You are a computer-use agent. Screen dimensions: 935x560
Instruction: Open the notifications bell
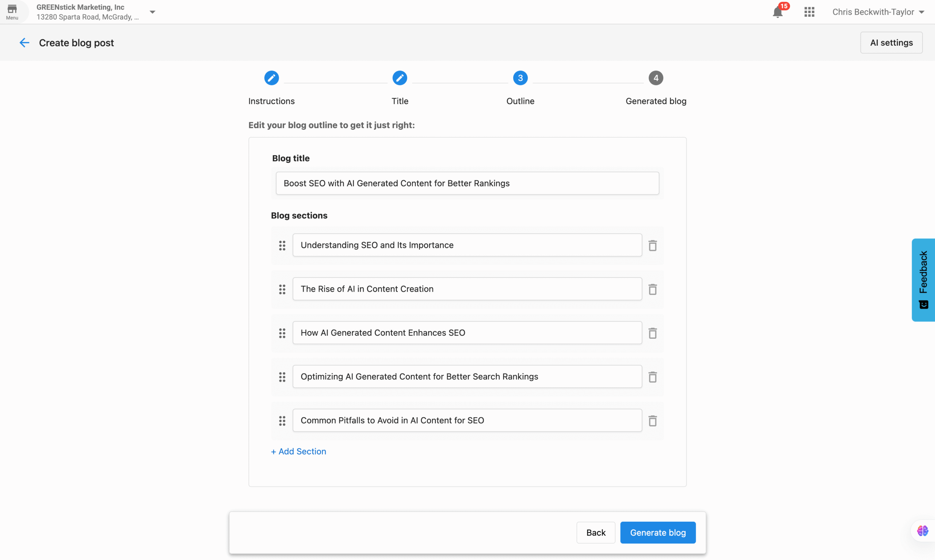click(777, 12)
